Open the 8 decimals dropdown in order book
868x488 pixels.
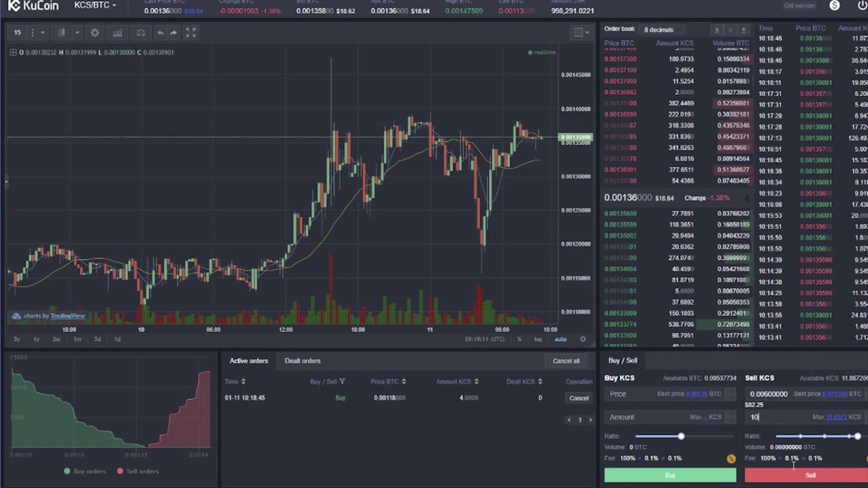tap(663, 30)
